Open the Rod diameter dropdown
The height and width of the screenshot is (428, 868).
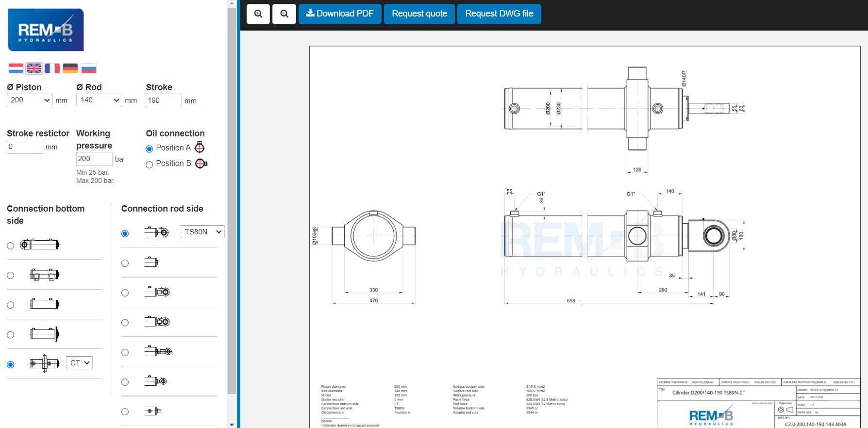tap(99, 100)
